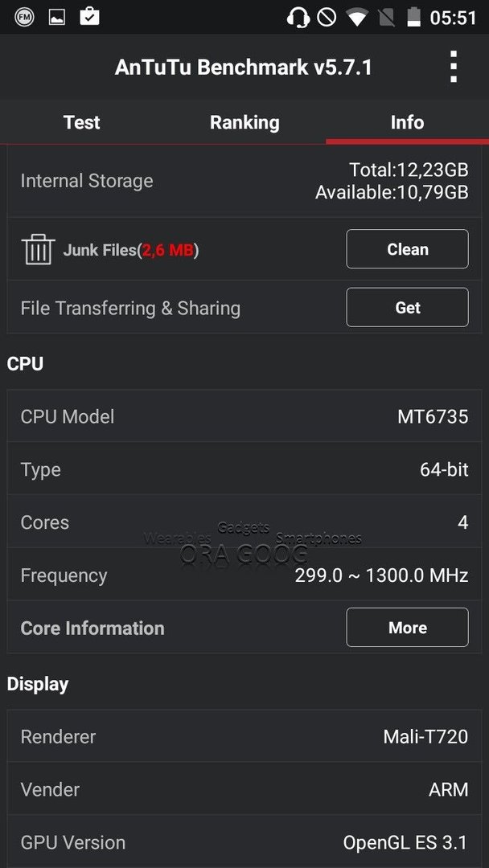This screenshot has height=868, width=489.
Task: Clean the junk files
Action: pos(408,249)
